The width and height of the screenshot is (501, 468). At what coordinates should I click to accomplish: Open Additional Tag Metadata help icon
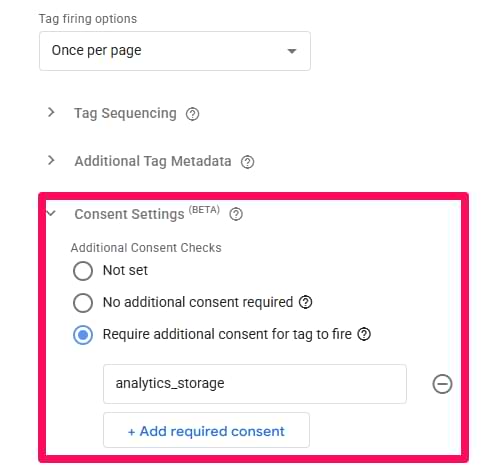pos(247,162)
